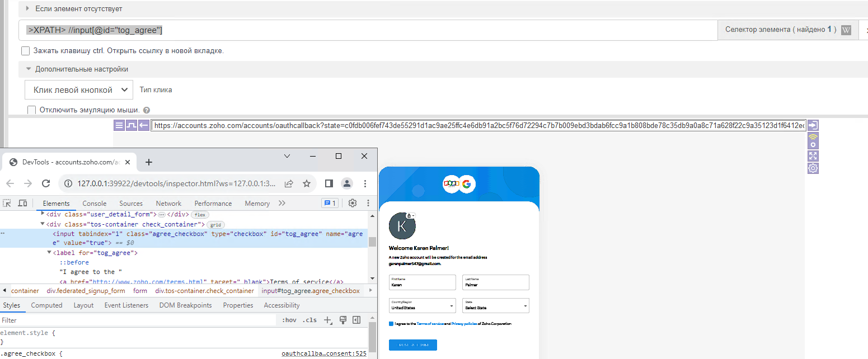Toggle the I agree to Terms checkbox
868x359 pixels.
point(391,324)
